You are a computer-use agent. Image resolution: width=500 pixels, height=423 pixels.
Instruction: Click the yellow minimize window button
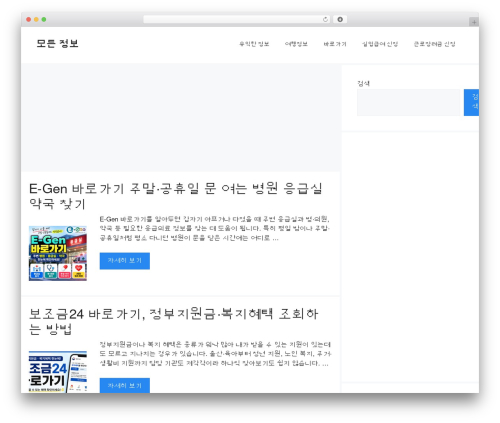point(36,19)
